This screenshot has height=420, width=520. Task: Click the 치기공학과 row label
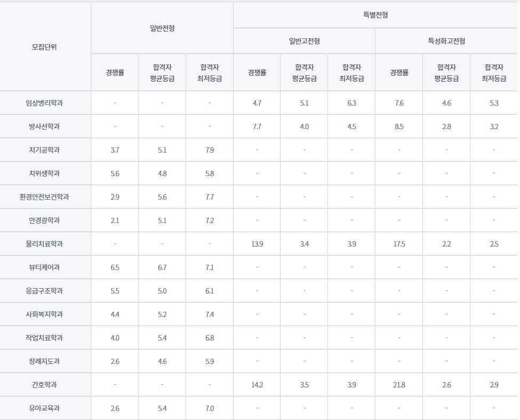coord(44,150)
